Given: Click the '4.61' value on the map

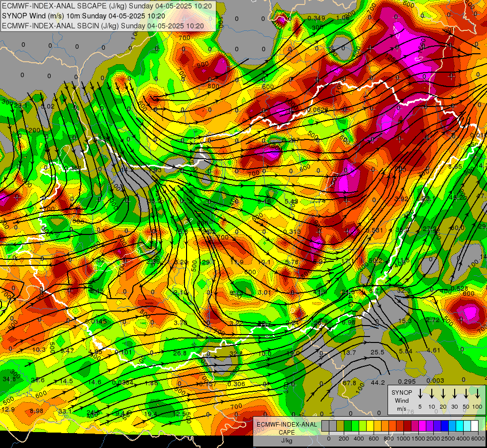Looking at the screenshot, I should tap(433, 350).
